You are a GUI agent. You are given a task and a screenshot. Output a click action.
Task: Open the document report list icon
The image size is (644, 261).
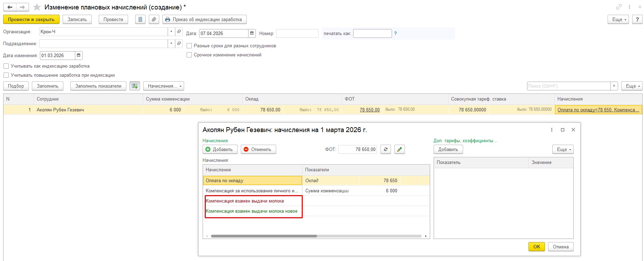click(140, 20)
